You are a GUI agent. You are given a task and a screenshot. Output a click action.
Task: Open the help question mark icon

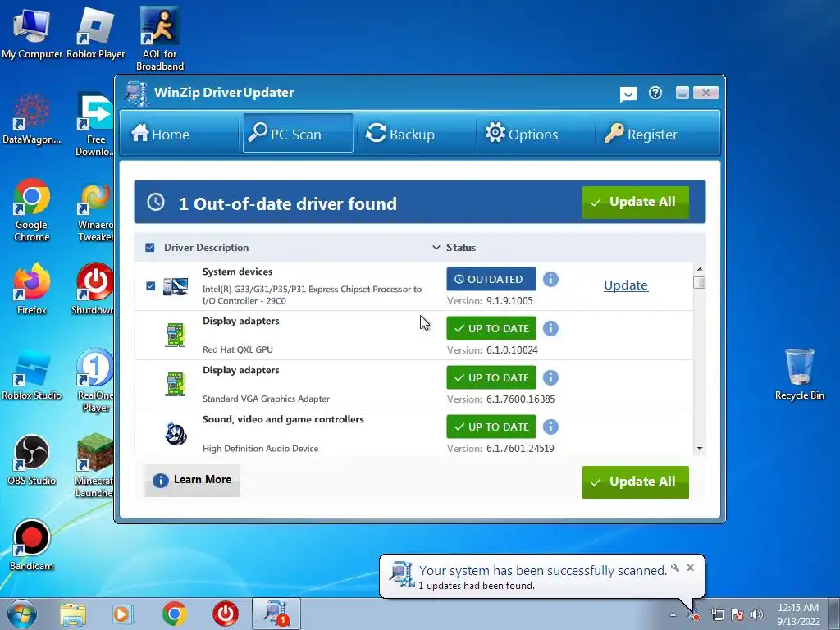coord(655,94)
